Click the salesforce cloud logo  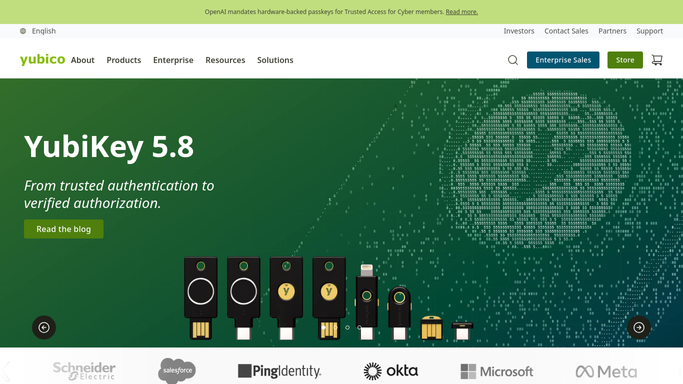click(x=177, y=371)
